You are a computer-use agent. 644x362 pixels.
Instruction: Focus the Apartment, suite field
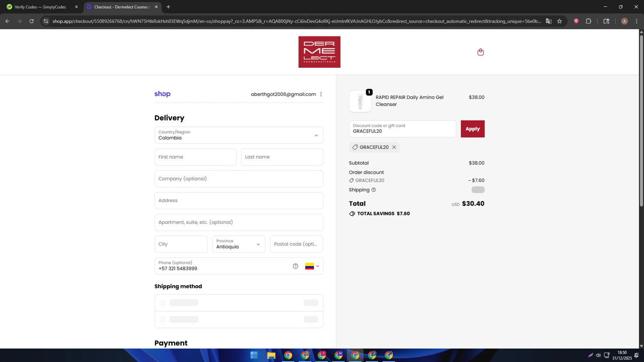pos(239,222)
